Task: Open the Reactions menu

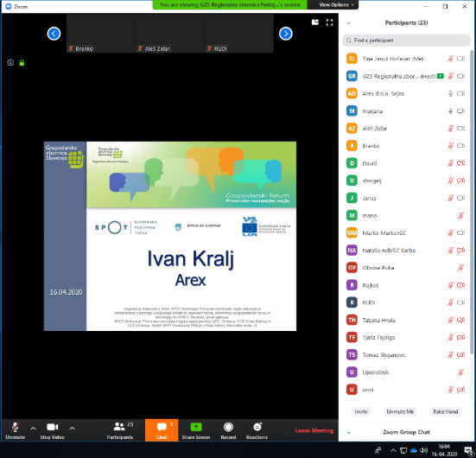Action: 257,430
